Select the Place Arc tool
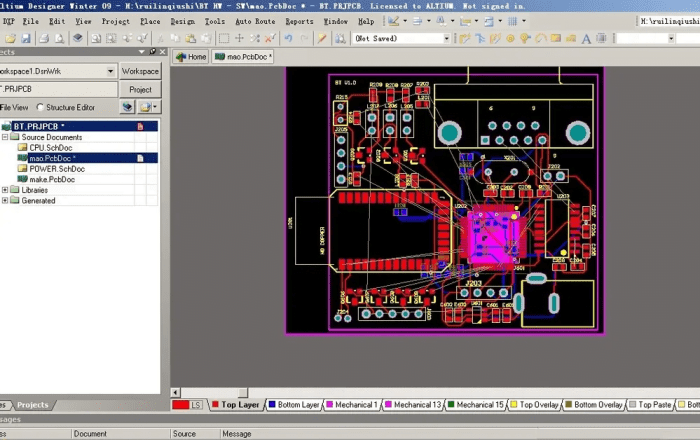Screen dimensions: 700x440 541,38
